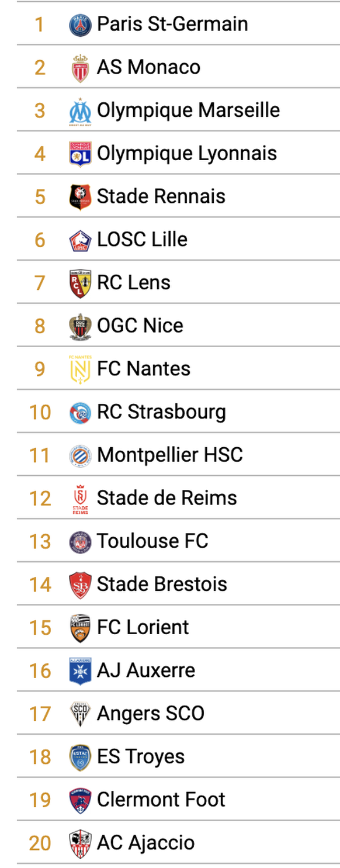This screenshot has width=340, height=868.
Task: Click the RC Strasbourg crest icon
Action: coord(80,413)
